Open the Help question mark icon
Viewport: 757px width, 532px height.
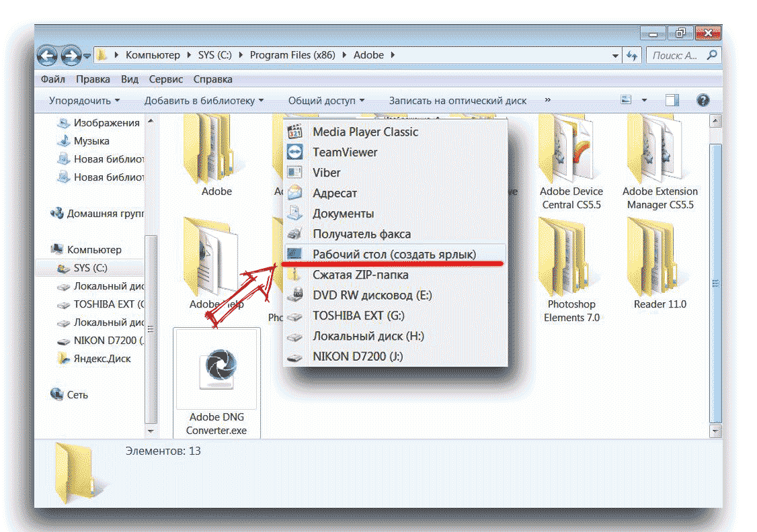tap(703, 100)
